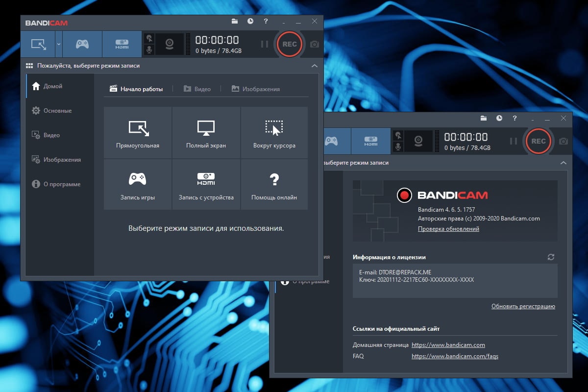Choose the Полный экран recording tile
This screenshot has height=392, width=588.
click(206, 133)
